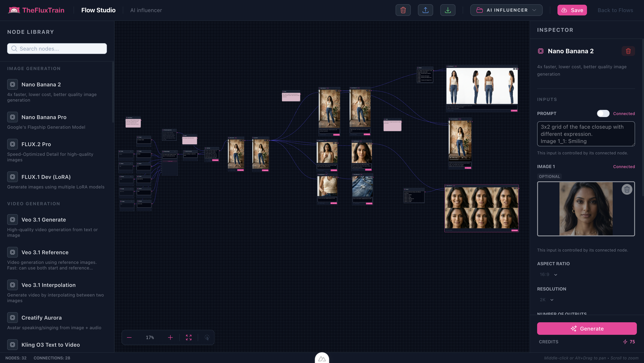Screen dimensions: 644x363
Task: Click the FLUX.1 Dev (LoRA) node icon
Action: coord(13,177)
